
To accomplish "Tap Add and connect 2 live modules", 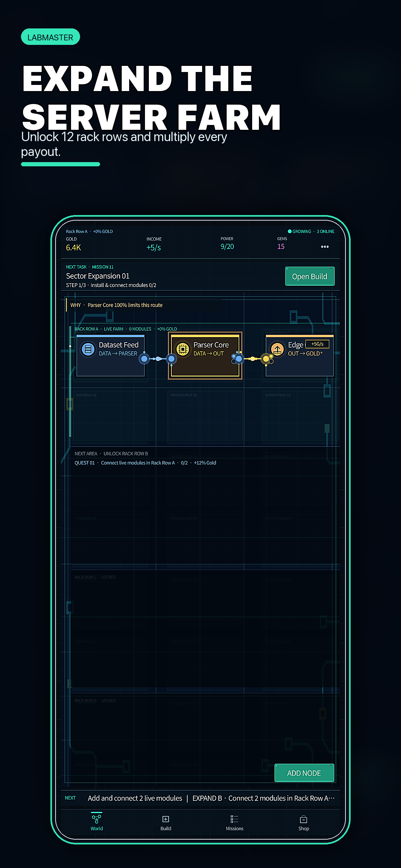I will (x=135, y=798).
